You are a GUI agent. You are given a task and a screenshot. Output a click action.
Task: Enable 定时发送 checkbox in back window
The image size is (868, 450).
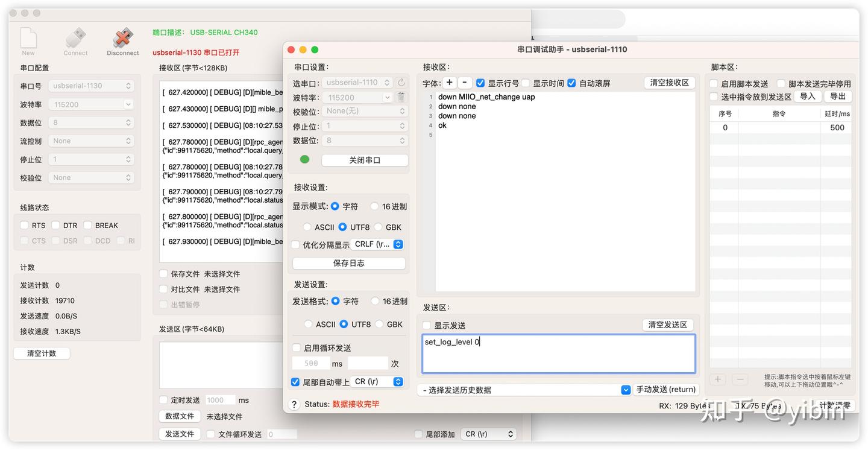pyautogui.click(x=163, y=400)
